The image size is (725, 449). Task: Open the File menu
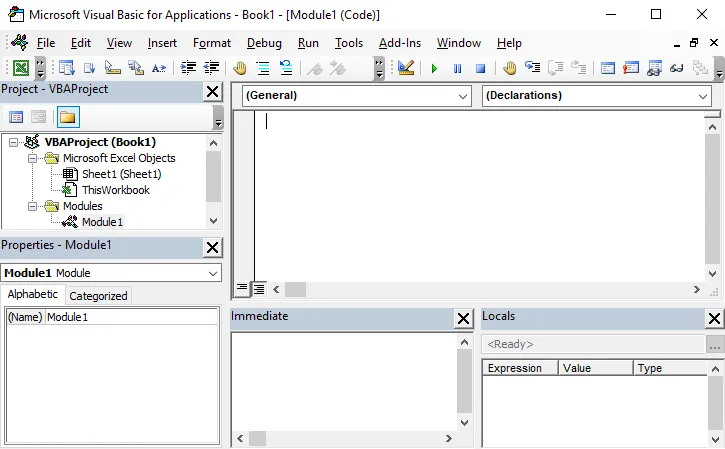46,43
